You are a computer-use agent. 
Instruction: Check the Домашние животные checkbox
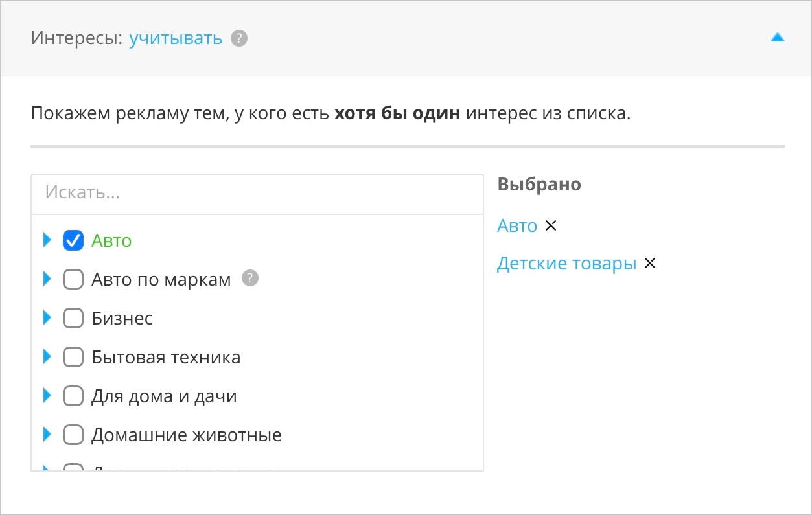73,435
